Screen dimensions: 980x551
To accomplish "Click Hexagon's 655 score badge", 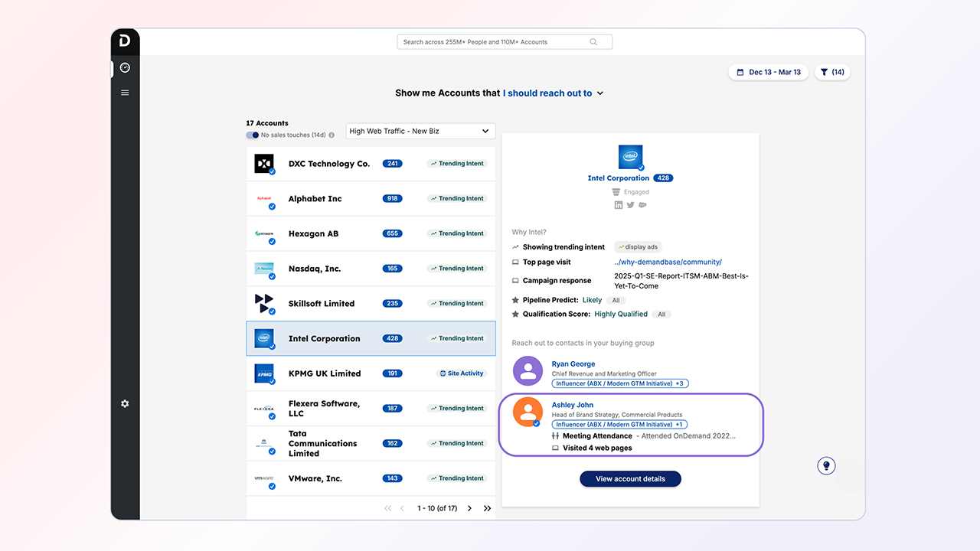I will point(393,233).
